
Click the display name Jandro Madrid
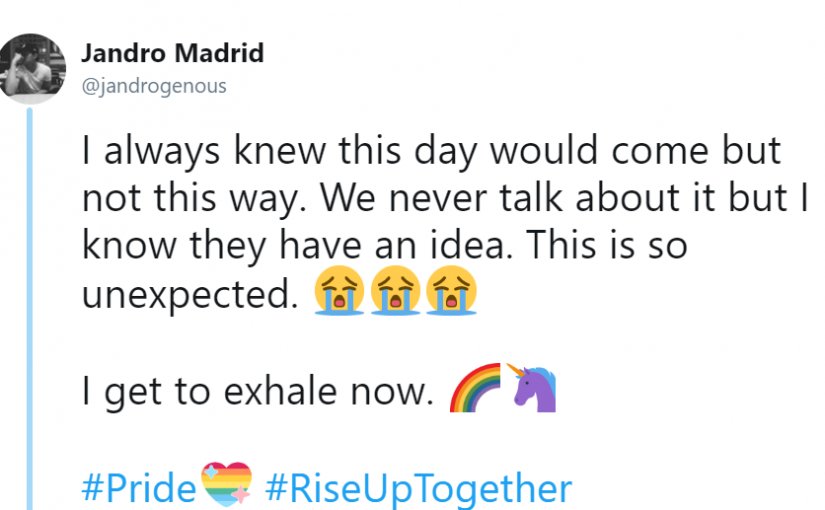point(173,53)
